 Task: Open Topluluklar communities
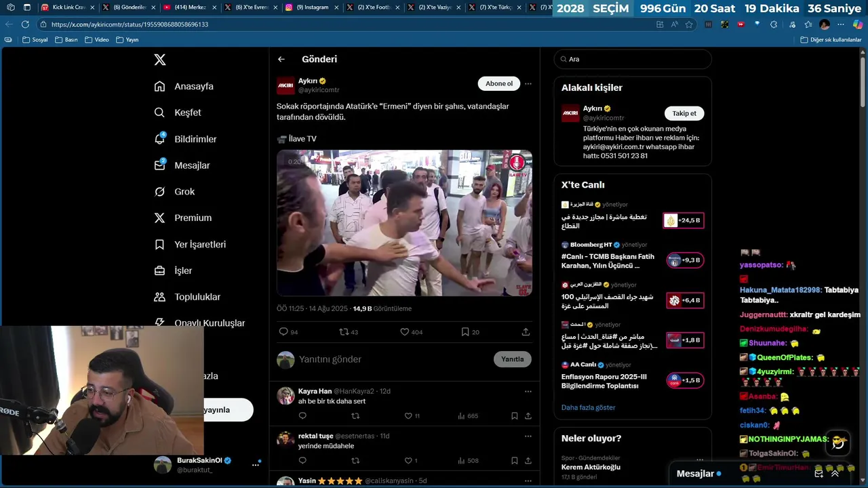[197, 297]
